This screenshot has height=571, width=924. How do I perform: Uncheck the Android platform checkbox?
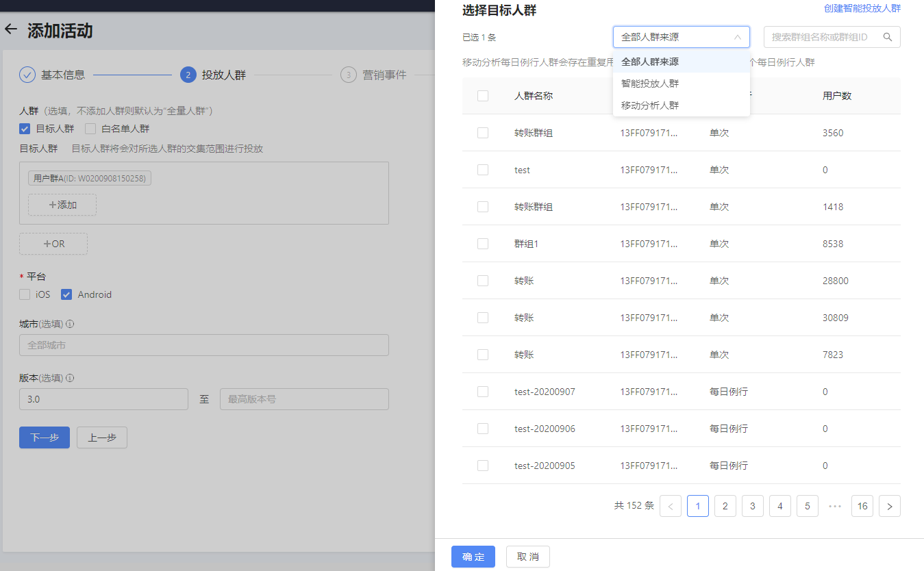coord(66,294)
